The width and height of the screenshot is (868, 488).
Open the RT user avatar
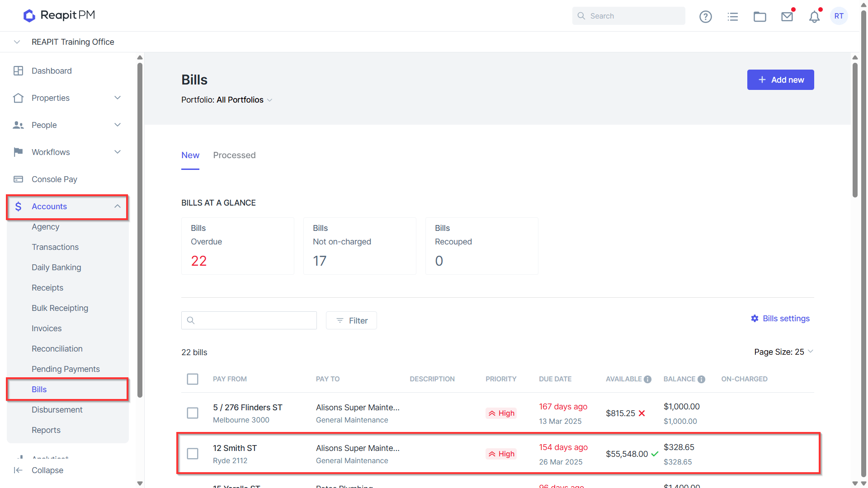(839, 16)
